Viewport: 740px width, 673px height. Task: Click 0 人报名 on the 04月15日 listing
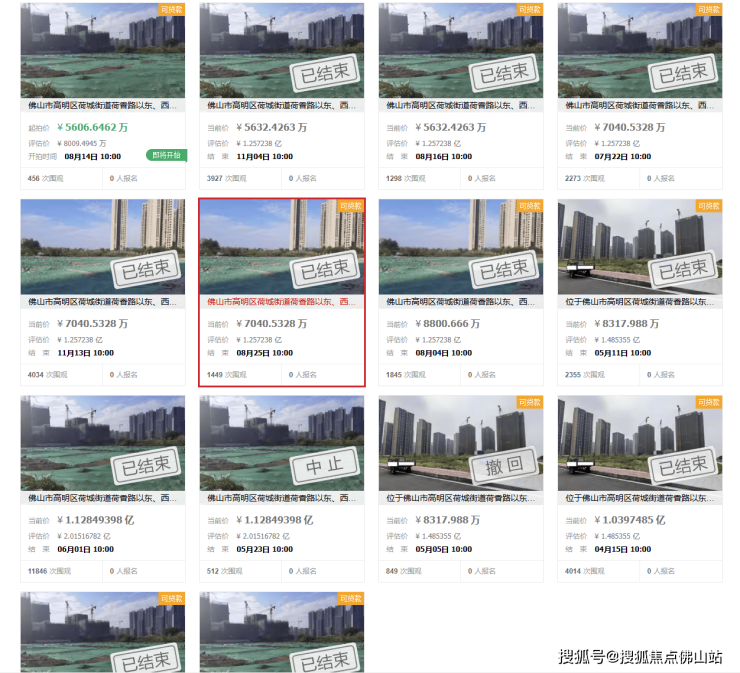pos(661,571)
